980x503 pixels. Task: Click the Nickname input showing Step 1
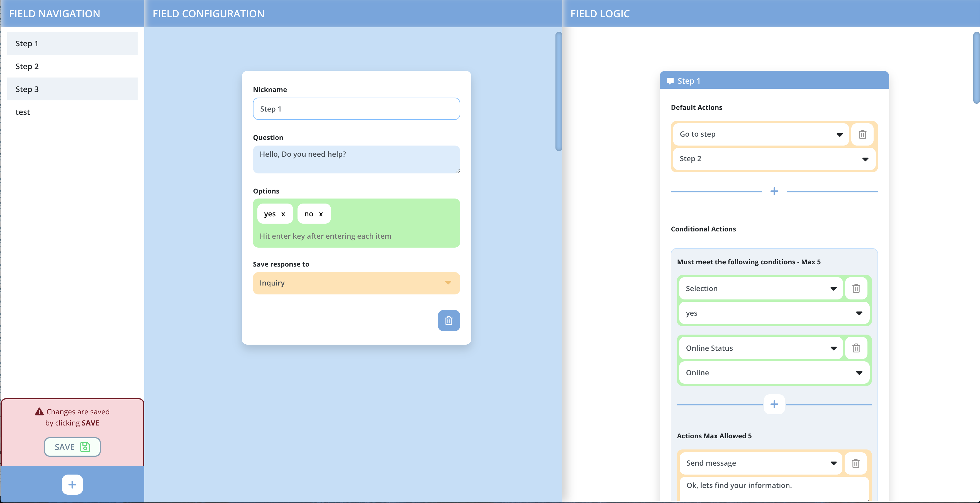356,109
